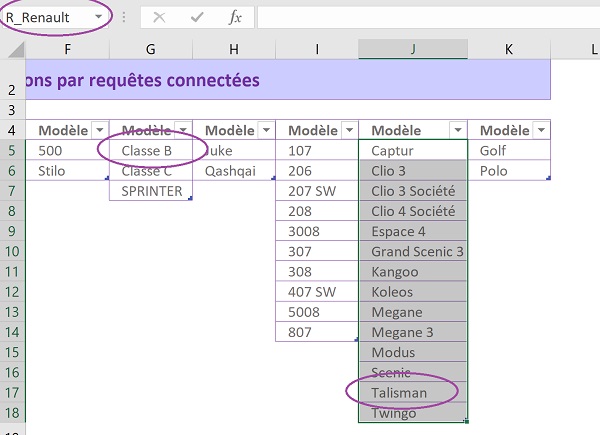This screenshot has height=435, width=600.
Task: Select row 2 header
Action: tap(12, 80)
